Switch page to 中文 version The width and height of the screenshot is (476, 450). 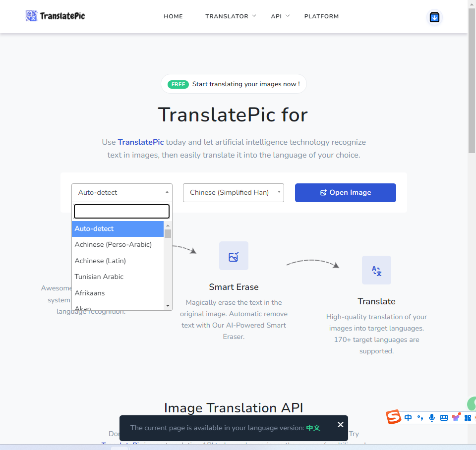[313, 428]
